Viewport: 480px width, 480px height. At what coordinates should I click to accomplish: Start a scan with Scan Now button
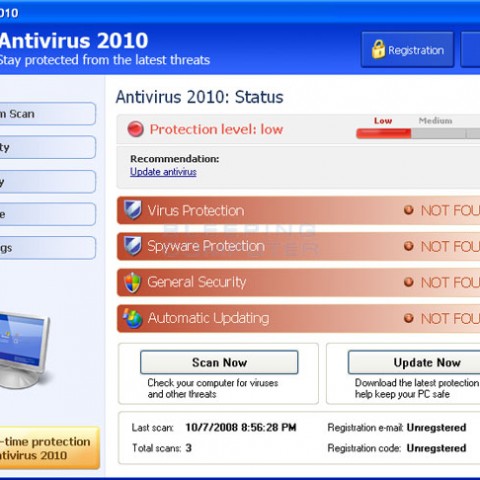(219, 362)
